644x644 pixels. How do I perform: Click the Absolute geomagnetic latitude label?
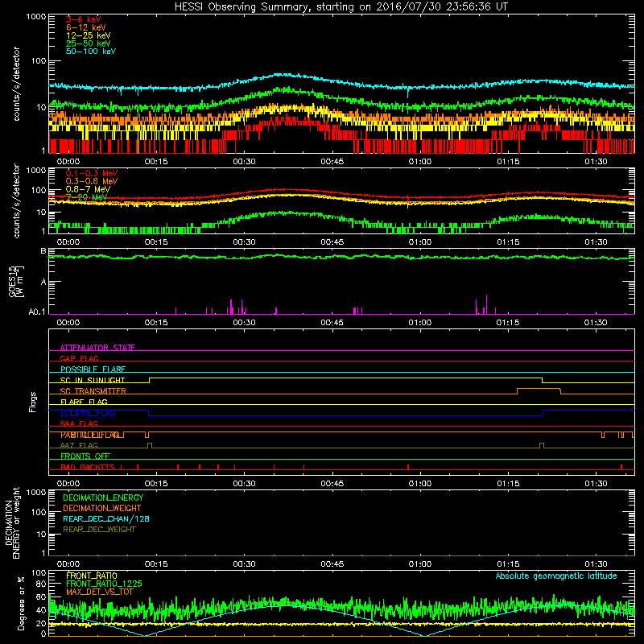(556, 576)
